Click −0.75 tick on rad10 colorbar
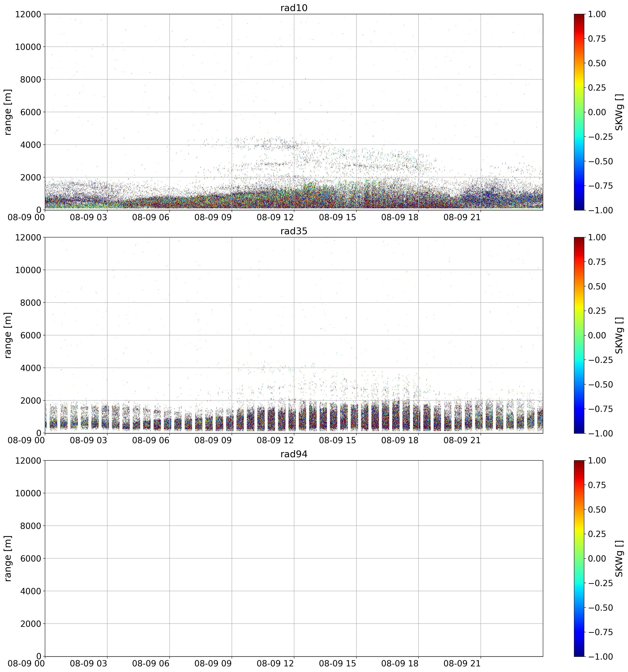Screen dimensions: 628x672 tap(600, 185)
